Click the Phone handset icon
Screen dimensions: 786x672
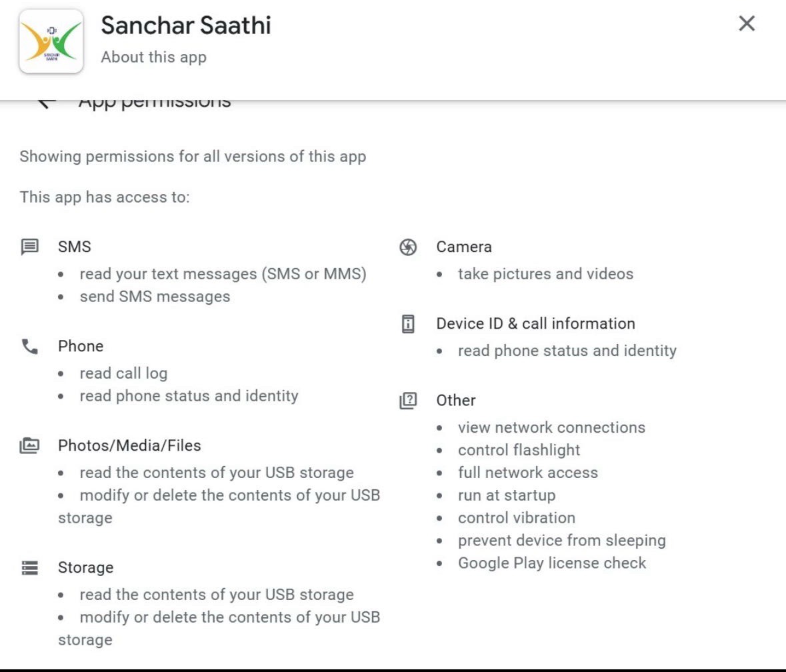coord(30,347)
